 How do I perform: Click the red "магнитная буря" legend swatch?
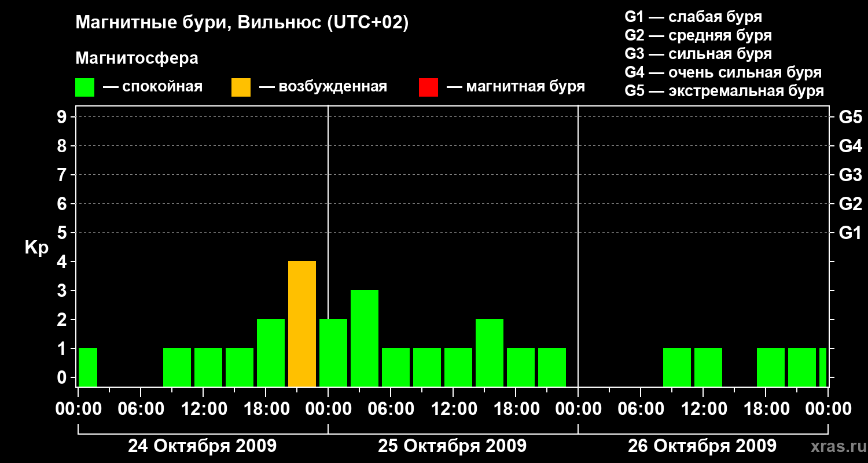point(428,87)
